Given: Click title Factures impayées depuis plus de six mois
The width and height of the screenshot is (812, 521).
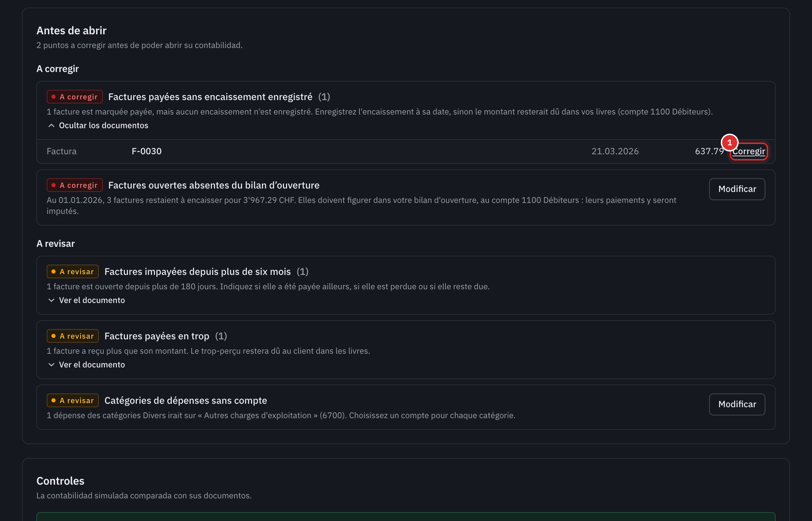Looking at the screenshot, I should pyautogui.click(x=198, y=272).
